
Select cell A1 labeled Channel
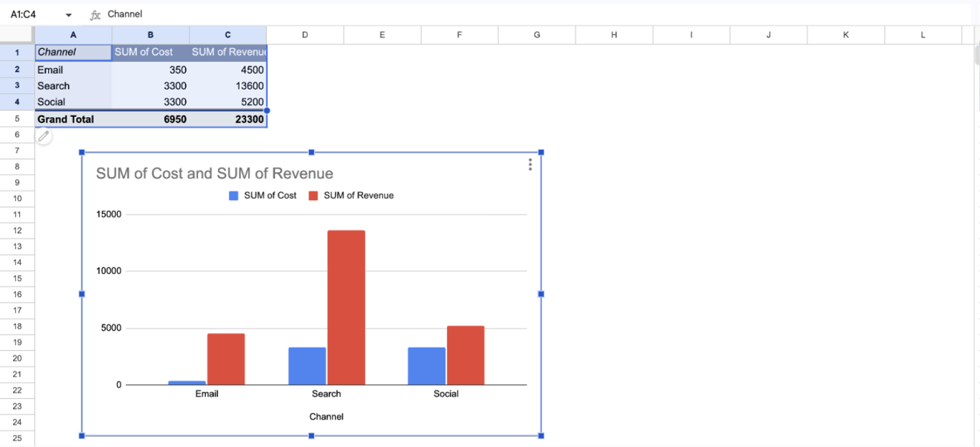point(73,52)
